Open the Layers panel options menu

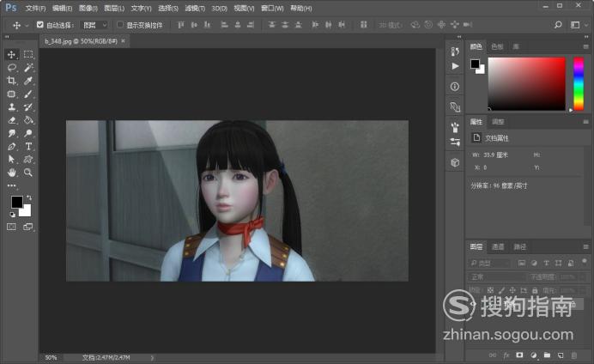(x=585, y=246)
